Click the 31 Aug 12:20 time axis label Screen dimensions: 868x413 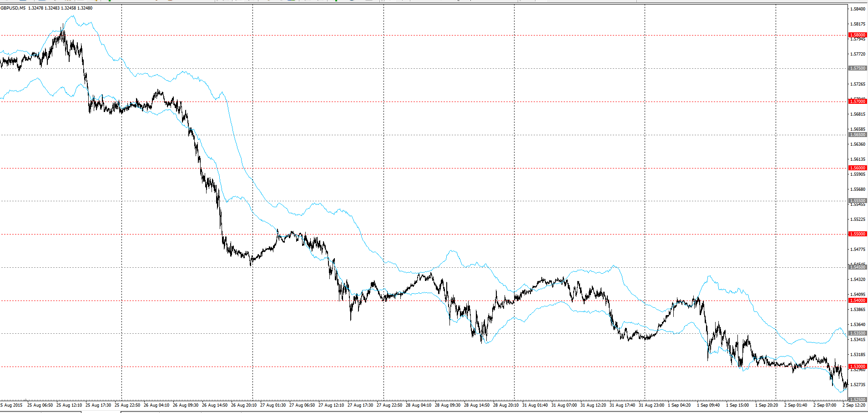tap(593, 405)
